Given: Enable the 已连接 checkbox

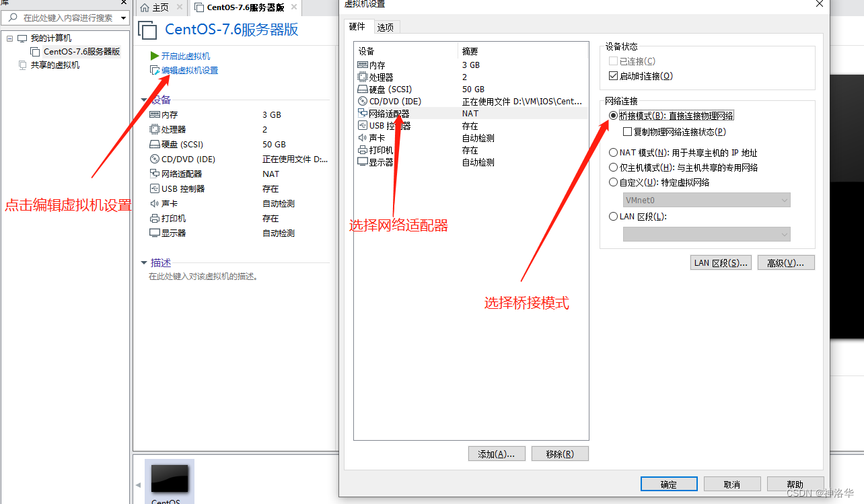Looking at the screenshot, I should (612, 60).
